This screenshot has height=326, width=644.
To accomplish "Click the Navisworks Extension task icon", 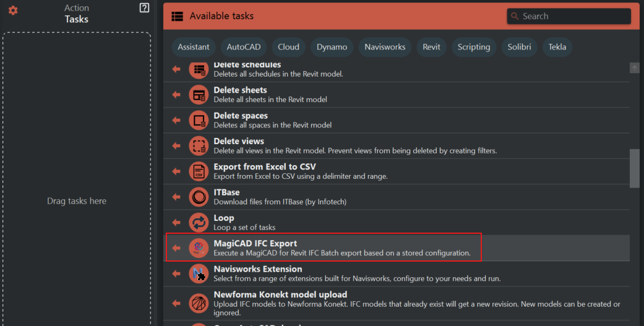I will coord(199,273).
